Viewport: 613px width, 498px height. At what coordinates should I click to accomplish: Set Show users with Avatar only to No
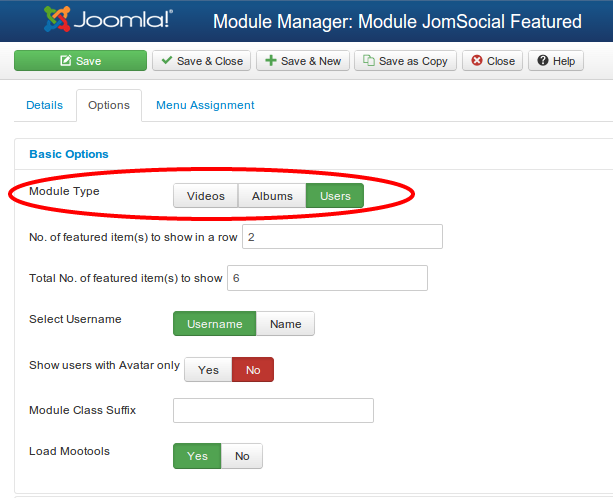click(253, 369)
